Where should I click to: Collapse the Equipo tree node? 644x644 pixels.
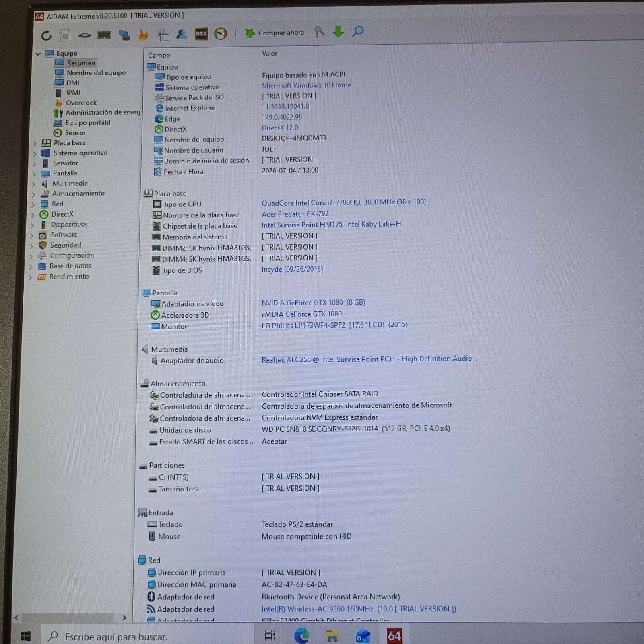pyautogui.click(x=38, y=54)
